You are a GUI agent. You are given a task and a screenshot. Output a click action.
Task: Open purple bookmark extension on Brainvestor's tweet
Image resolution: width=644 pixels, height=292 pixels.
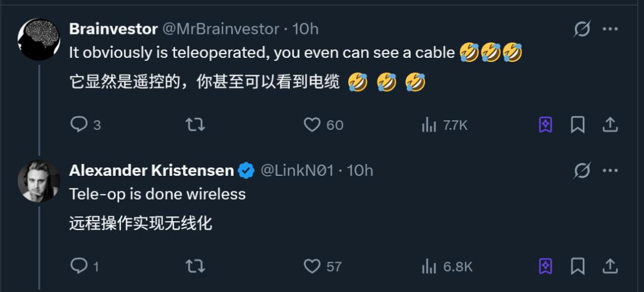[x=546, y=125]
